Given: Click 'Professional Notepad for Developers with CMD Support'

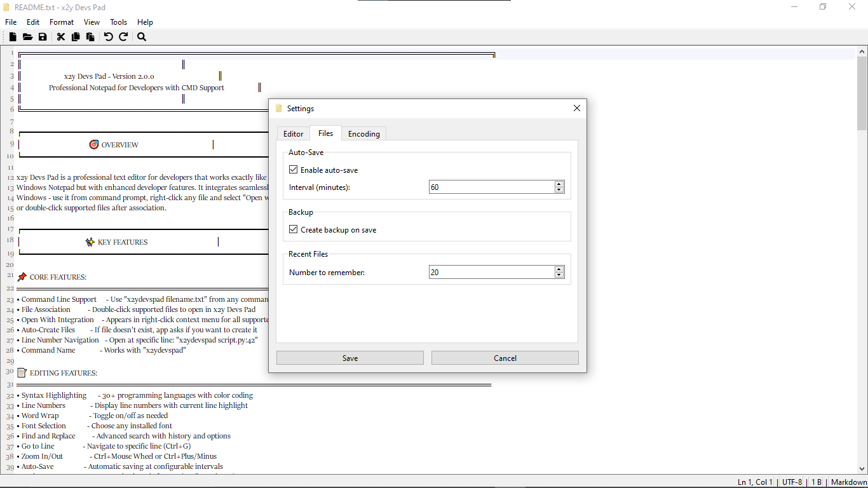Looking at the screenshot, I should [137, 88].
